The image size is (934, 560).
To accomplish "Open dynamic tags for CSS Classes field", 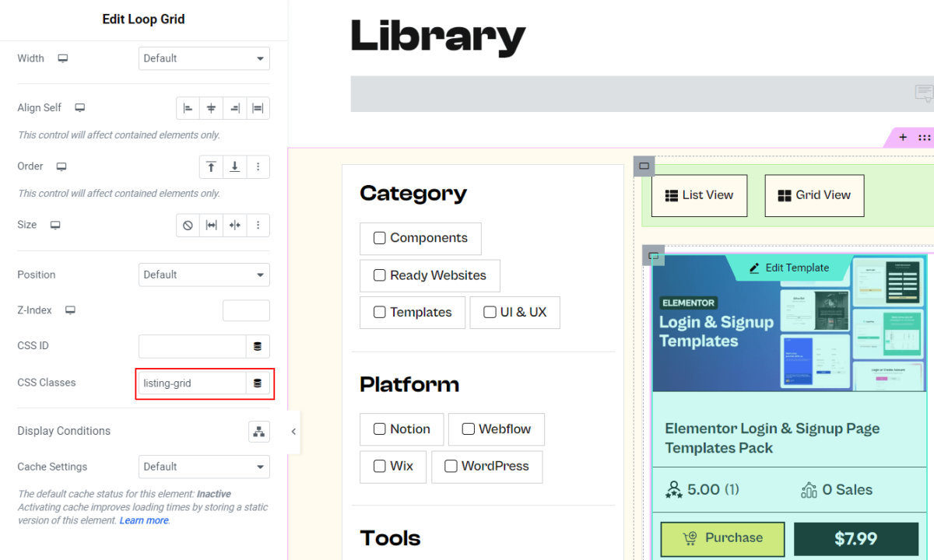I will click(258, 383).
